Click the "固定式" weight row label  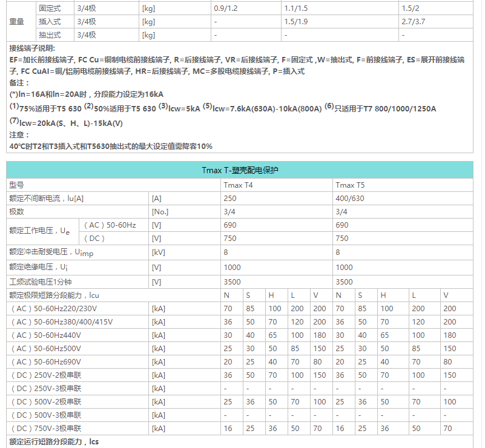(x=50, y=8)
